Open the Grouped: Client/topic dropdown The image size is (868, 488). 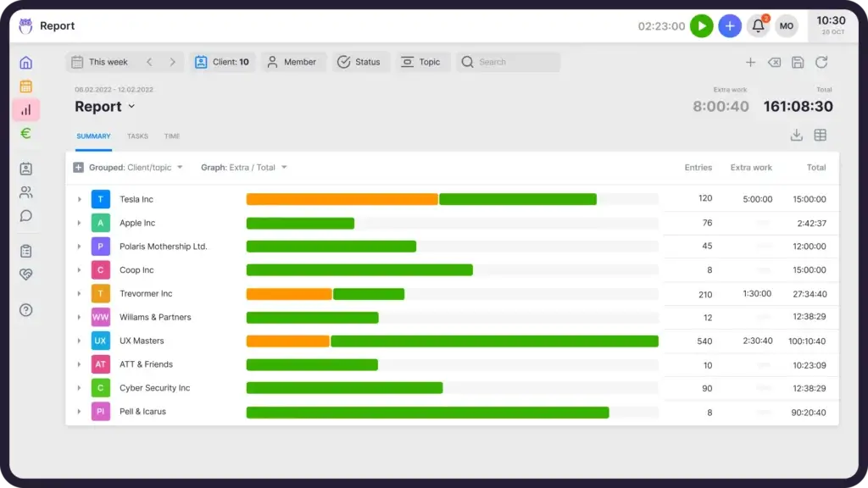(136, 167)
